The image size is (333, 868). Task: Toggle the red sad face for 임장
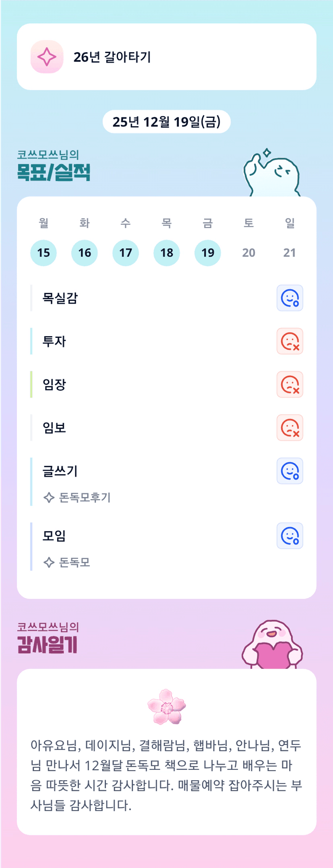[290, 385]
